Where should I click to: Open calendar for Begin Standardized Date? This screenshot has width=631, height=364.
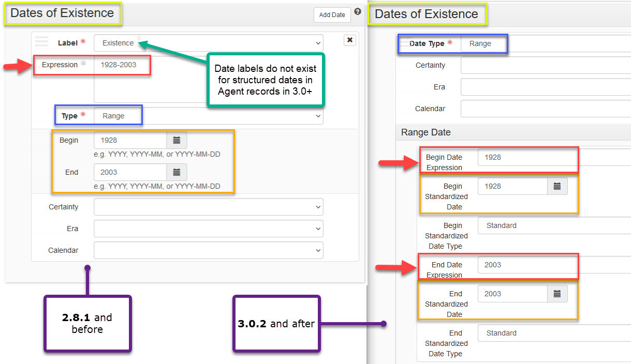[x=557, y=186]
